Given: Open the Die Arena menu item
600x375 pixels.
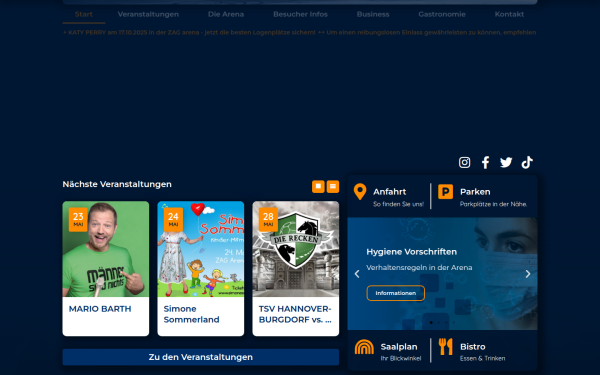Looking at the screenshot, I should 226,15.
